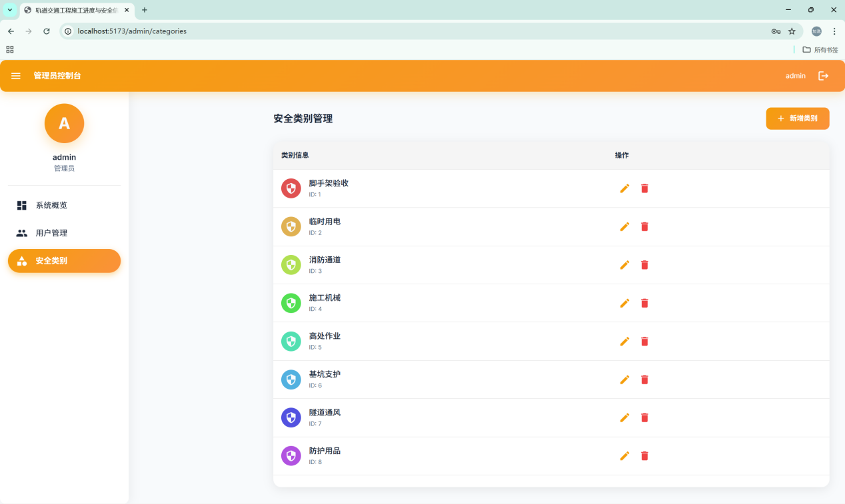Click the bookmark star in the address bar

coord(792,31)
